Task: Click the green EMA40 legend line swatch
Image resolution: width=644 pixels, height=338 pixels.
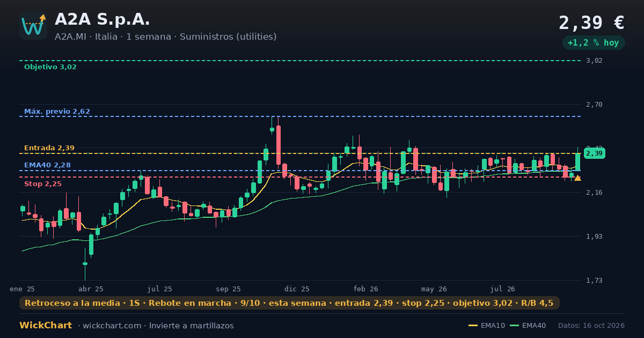Action: [514, 326]
